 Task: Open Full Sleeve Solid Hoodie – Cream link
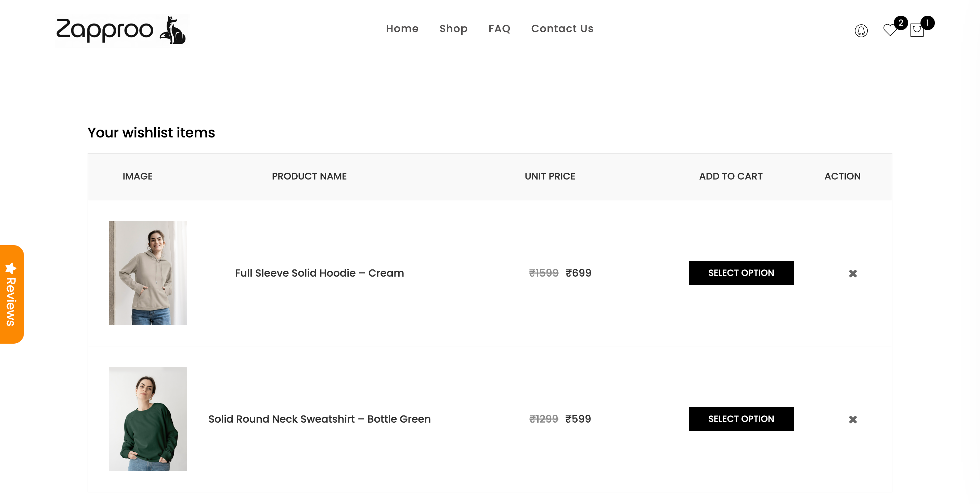pos(319,273)
